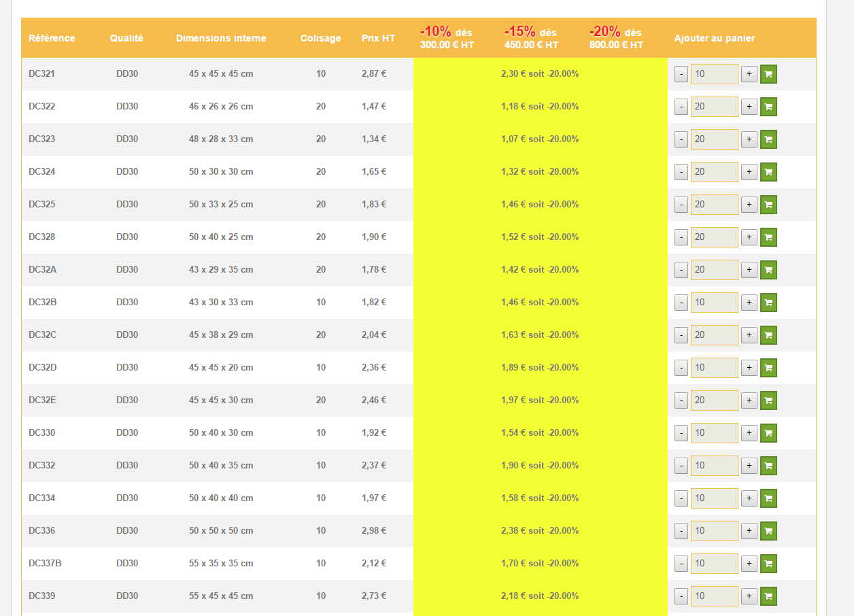
Task: Select price 2,98 € in DC336 row
Action: click(x=374, y=531)
